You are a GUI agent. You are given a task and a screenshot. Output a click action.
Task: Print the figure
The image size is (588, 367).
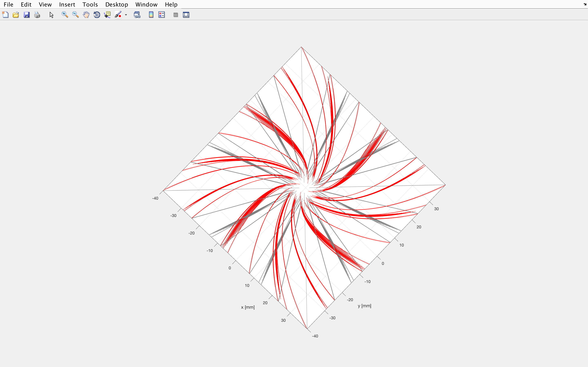click(x=37, y=15)
